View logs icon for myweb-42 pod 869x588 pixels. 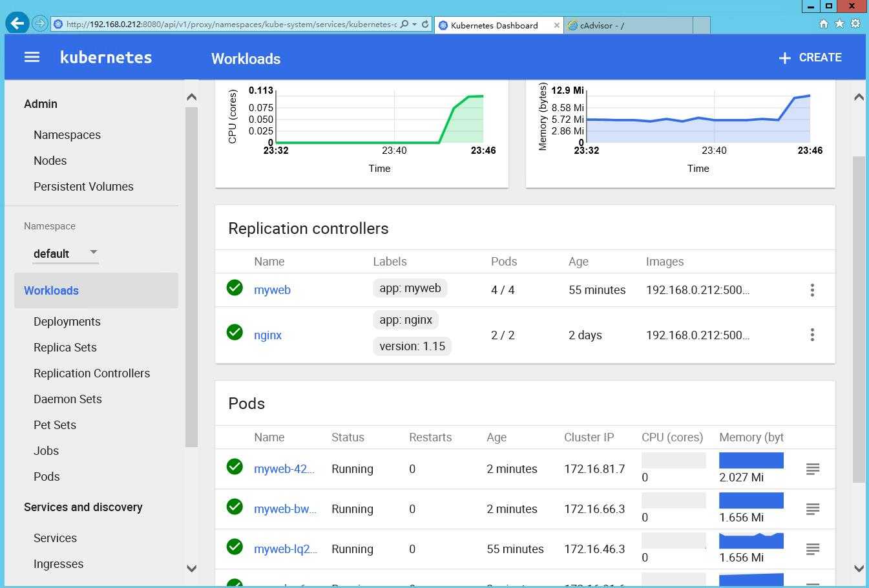pyautogui.click(x=813, y=469)
